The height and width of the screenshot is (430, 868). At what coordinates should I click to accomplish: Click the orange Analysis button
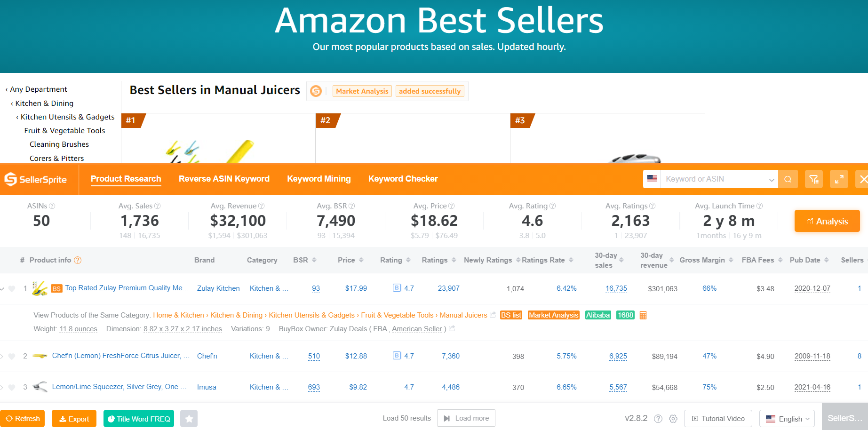click(x=827, y=221)
